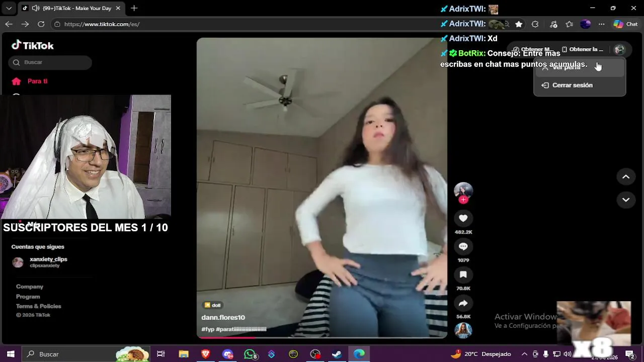
Task: Open WhatsApp from taskbar
Action: [250, 354]
